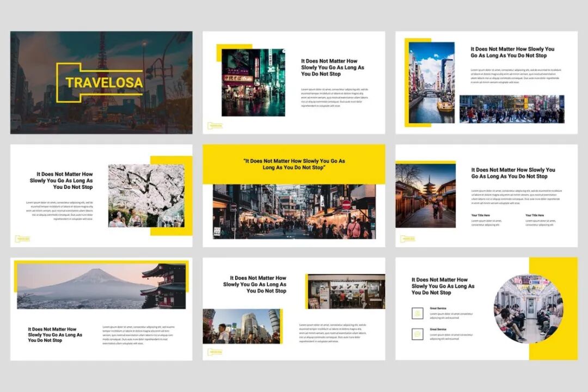Image resolution: width=588 pixels, height=392 pixels.
Task: Select the ramen shop storefront photo
Action: pyautogui.click(x=346, y=291)
